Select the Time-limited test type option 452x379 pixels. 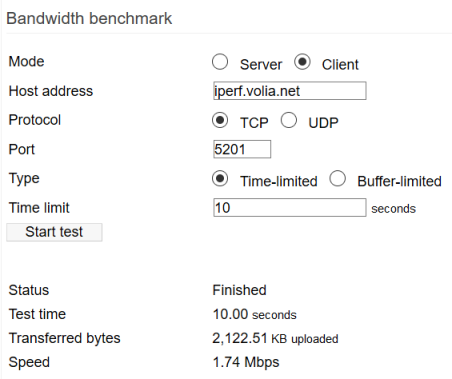tap(220, 179)
